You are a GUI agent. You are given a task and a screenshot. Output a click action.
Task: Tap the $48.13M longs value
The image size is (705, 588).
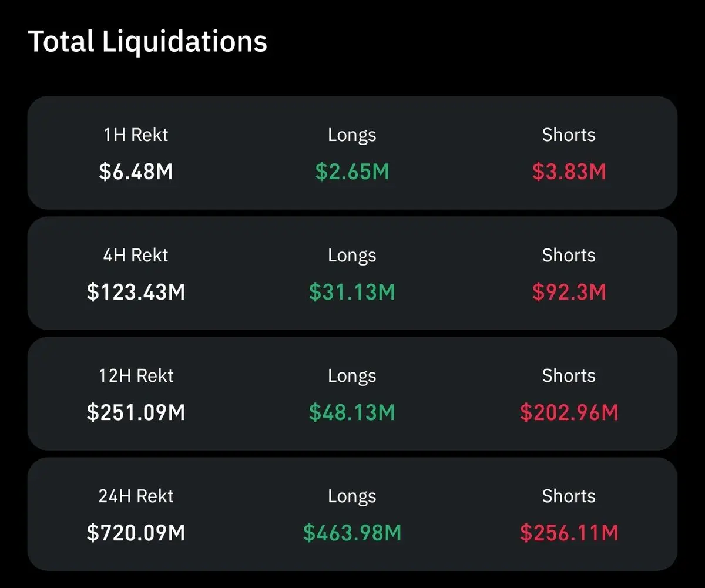pyautogui.click(x=352, y=412)
